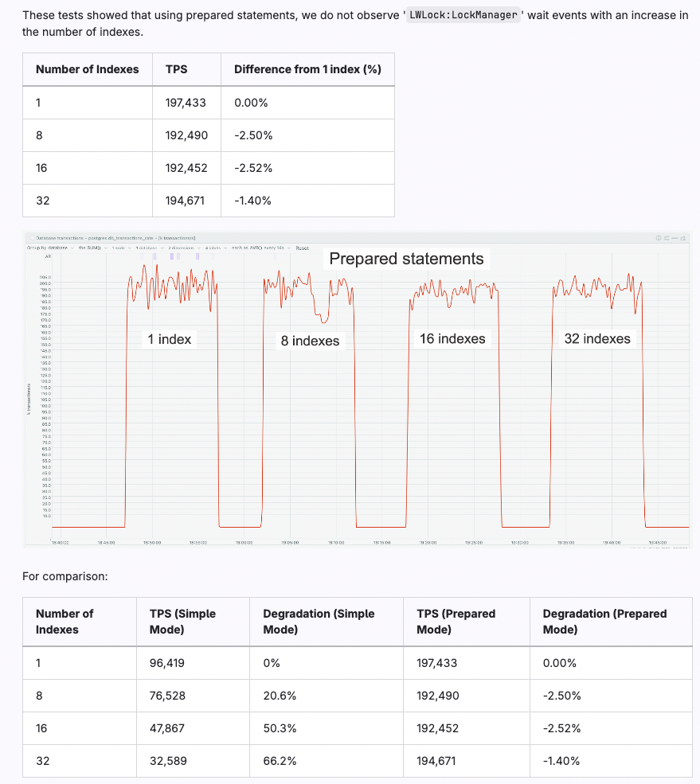Click the 'Prepared statements' chart label
The height and width of the screenshot is (784, 700).
tap(406, 259)
